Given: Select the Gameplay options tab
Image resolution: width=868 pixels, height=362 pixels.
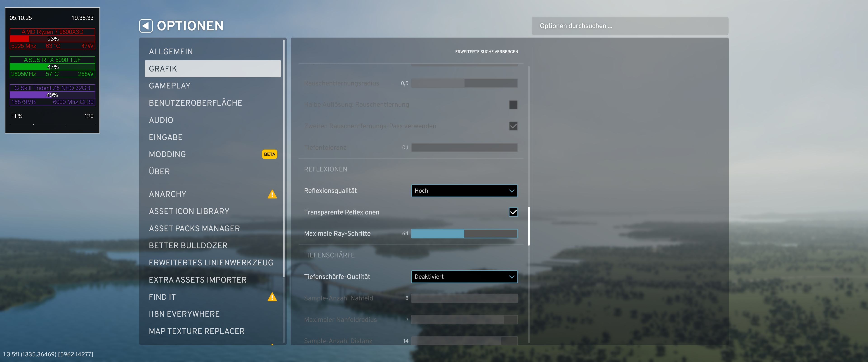Looking at the screenshot, I should pos(170,86).
